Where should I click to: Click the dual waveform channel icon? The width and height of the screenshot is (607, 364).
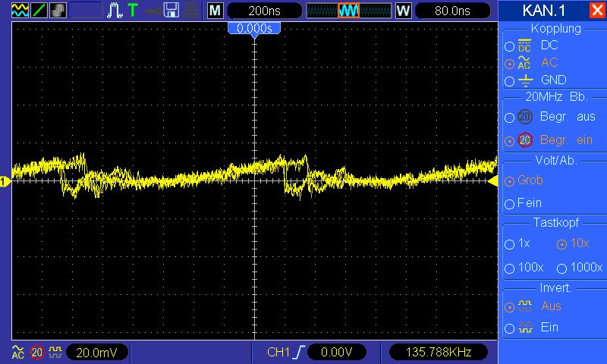[x=18, y=11]
